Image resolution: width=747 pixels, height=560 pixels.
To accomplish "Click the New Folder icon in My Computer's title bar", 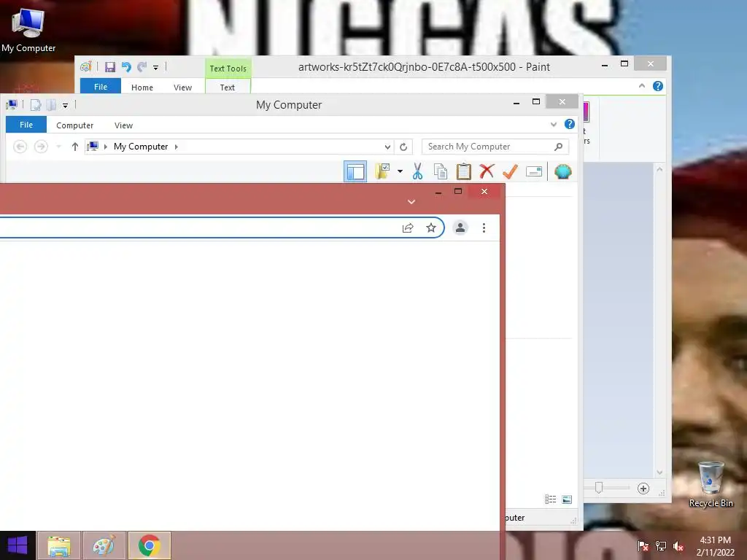I will [51, 105].
